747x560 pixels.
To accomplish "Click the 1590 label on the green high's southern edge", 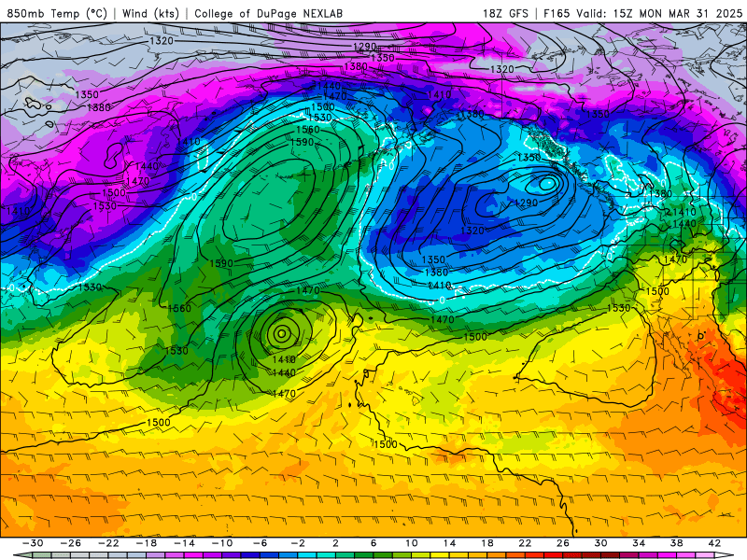I will (221, 263).
